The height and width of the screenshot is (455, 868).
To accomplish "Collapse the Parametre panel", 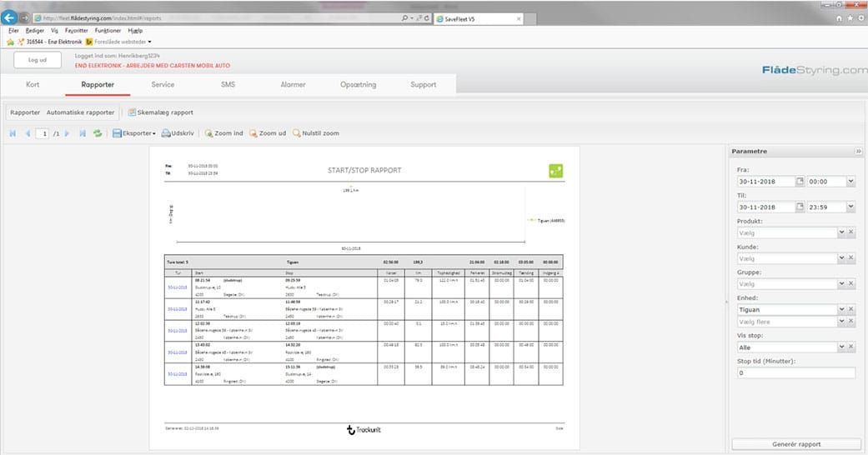I will click(x=858, y=152).
